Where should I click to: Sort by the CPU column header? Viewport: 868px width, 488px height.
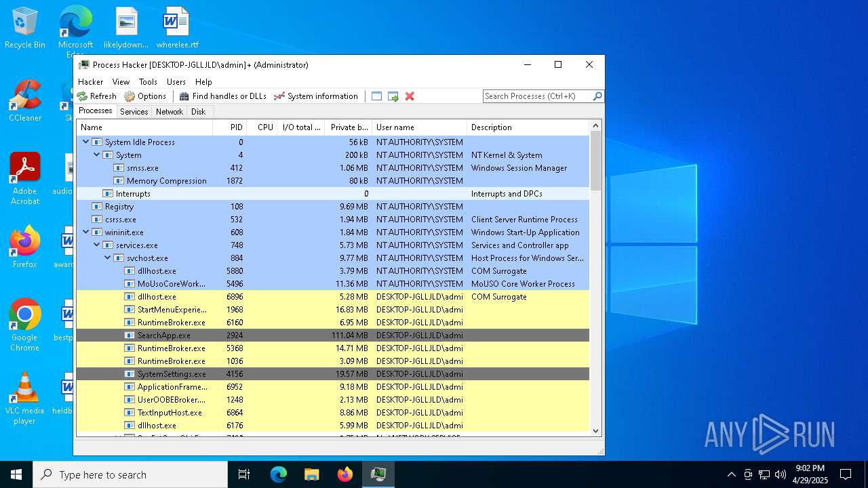[x=262, y=127]
